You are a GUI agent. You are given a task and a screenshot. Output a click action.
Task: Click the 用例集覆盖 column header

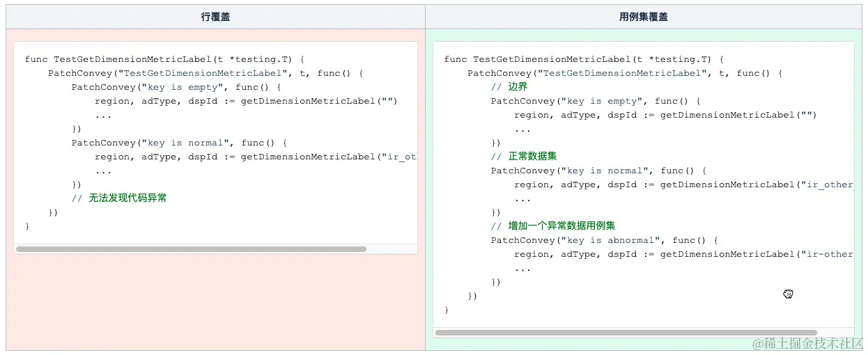click(x=643, y=17)
